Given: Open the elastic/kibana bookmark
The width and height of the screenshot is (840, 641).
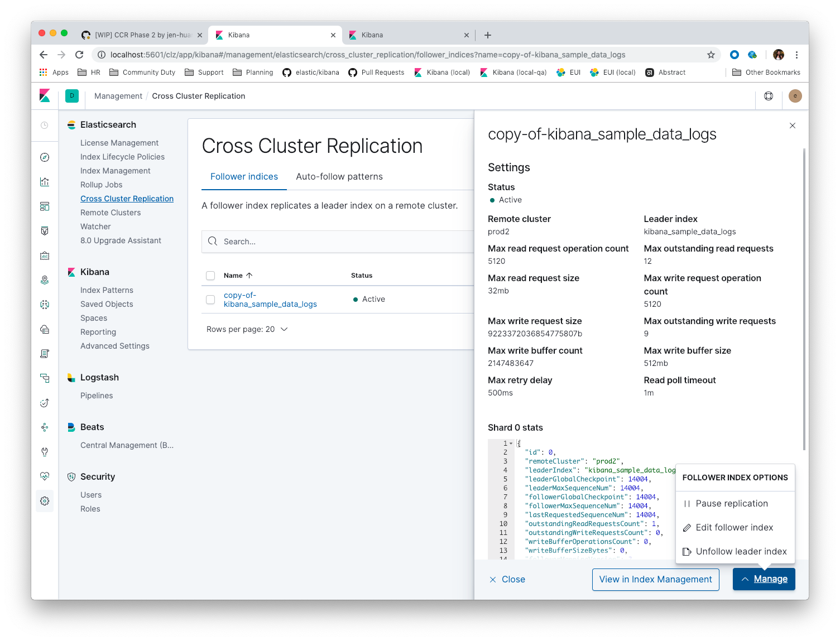Looking at the screenshot, I should (x=311, y=73).
